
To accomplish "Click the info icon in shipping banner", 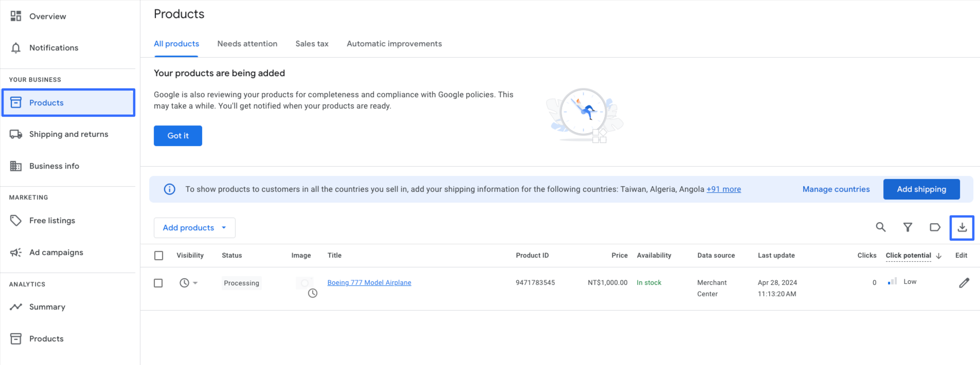I will (169, 189).
